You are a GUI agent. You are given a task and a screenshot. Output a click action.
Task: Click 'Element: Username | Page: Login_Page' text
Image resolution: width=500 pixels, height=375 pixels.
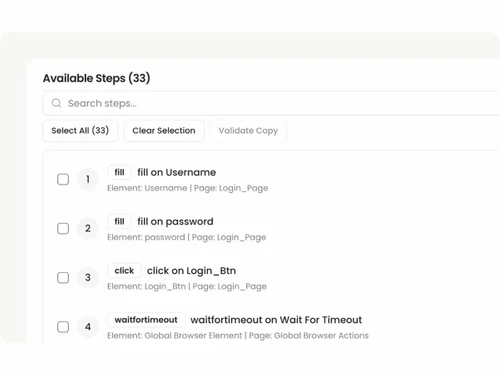pyautogui.click(x=188, y=188)
